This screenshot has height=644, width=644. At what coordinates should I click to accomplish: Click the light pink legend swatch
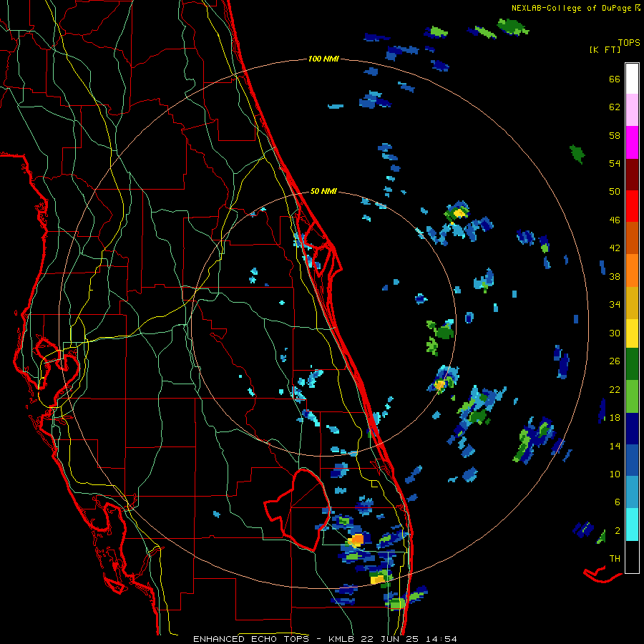point(632,110)
